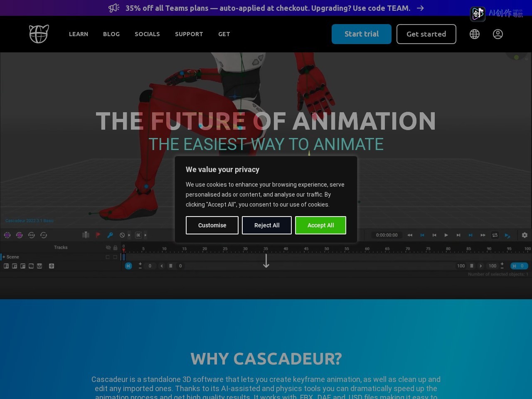Open the LEARN menu
This screenshot has height=399, width=532.
[x=79, y=34]
